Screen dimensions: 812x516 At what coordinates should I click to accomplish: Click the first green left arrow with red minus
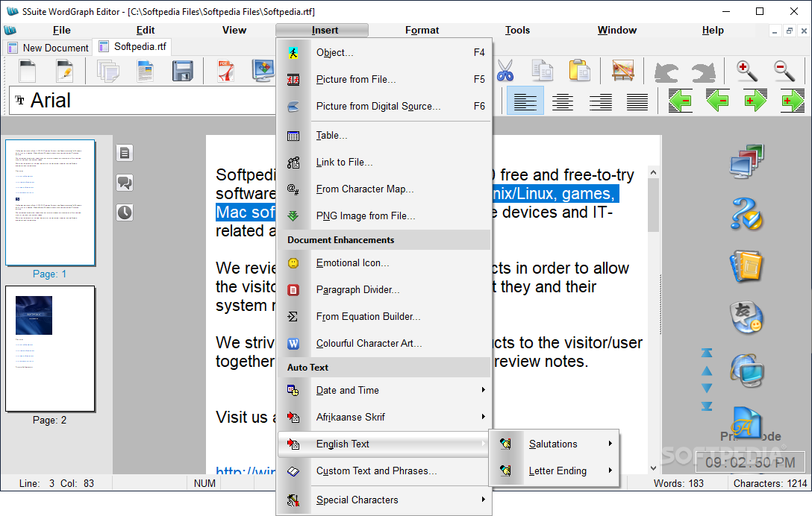point(680,101)
